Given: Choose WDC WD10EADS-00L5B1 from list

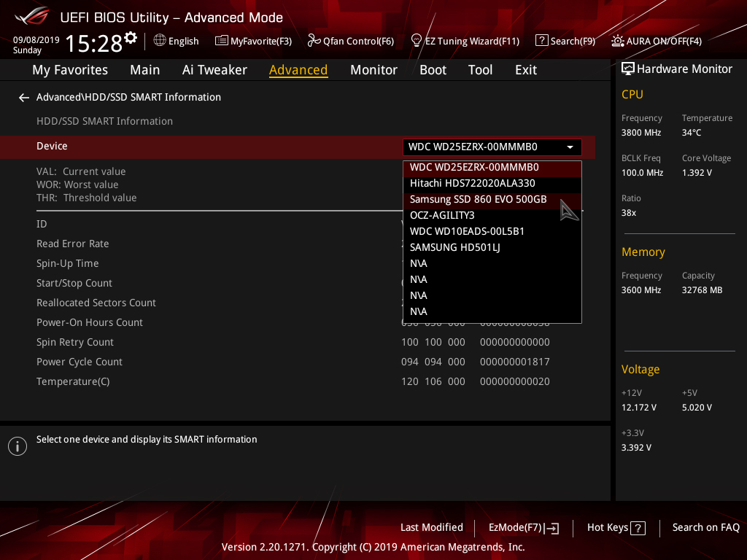Looking at the screenshot, I should click(492, 231).
